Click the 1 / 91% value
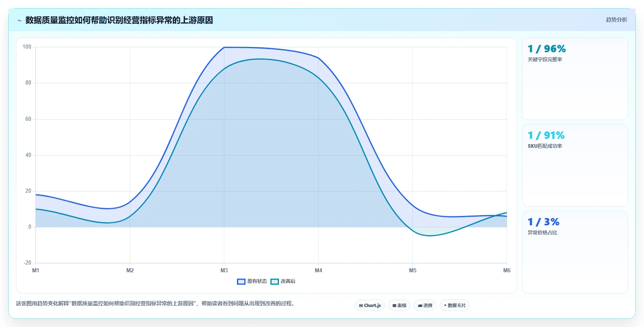The width and height of the screenshot is (644, 327). 546,136
